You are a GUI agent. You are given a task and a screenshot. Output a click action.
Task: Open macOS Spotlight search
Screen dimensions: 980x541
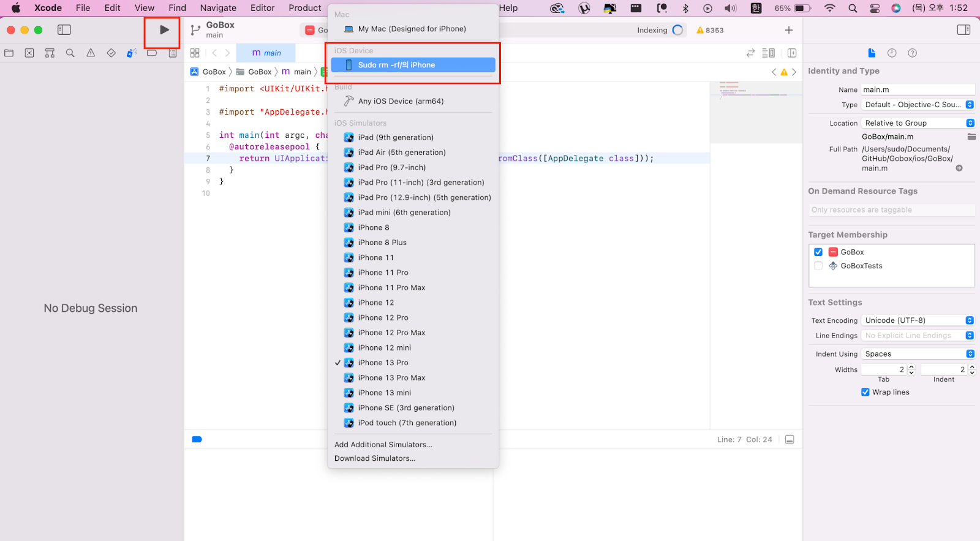pyautogui.click(x=853, y=8)
